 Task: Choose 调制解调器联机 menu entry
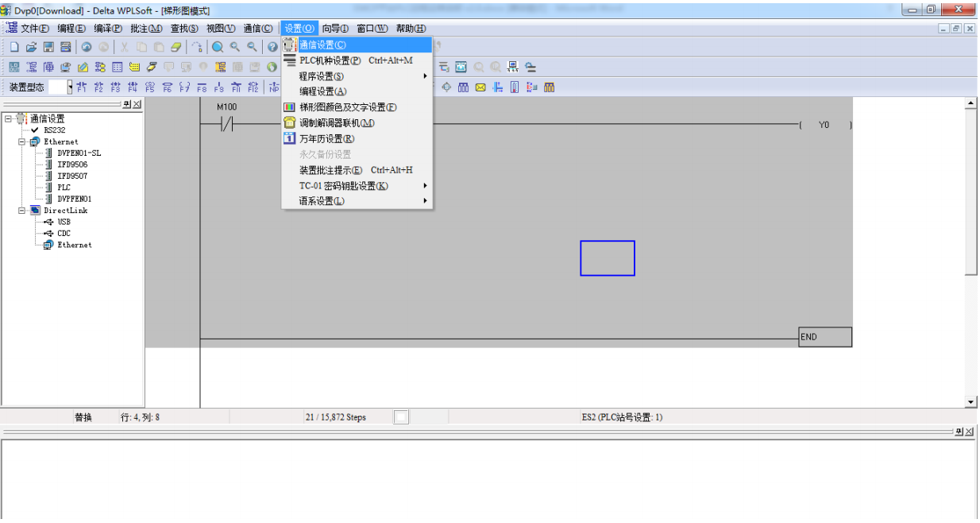point(357,123)
